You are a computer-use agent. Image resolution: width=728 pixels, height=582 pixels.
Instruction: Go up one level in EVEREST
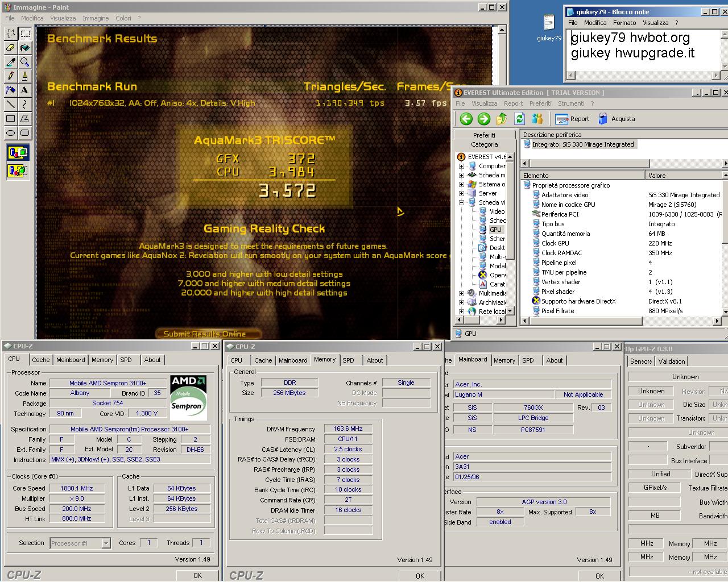[502, 119]
